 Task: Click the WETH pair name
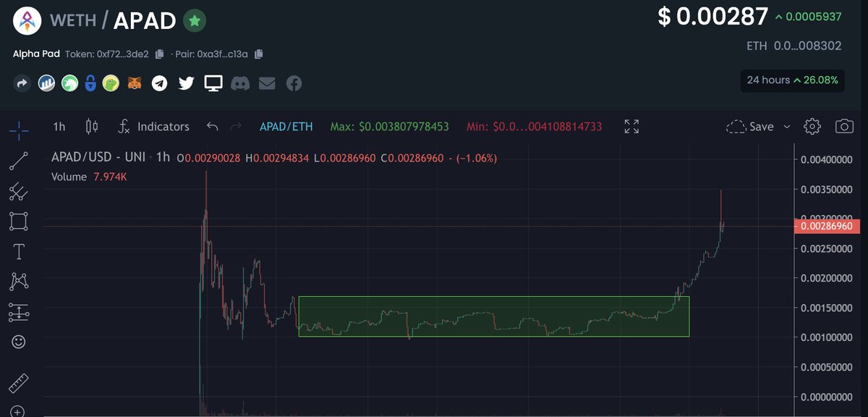72,20
